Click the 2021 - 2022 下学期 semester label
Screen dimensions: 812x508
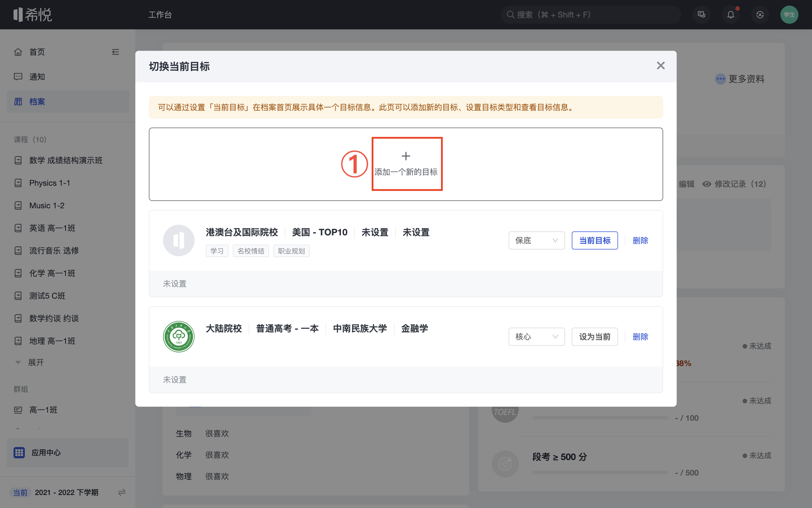point(67,492)
